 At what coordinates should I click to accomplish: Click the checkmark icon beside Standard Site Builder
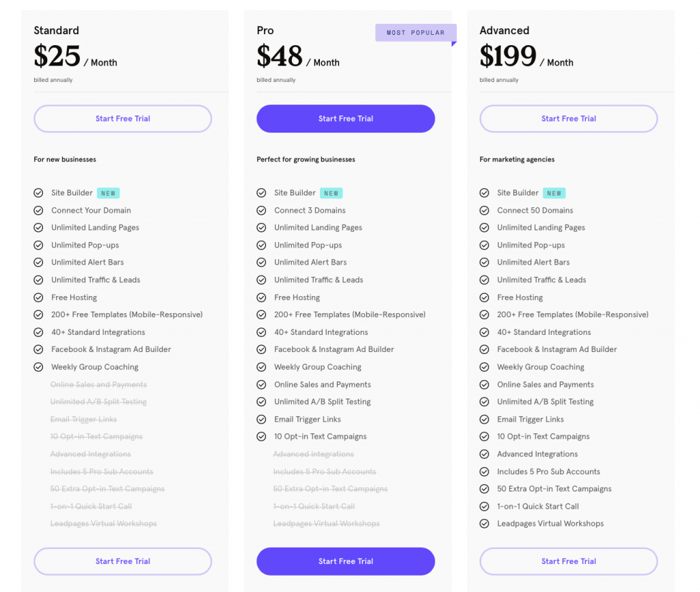pos(38,193)
